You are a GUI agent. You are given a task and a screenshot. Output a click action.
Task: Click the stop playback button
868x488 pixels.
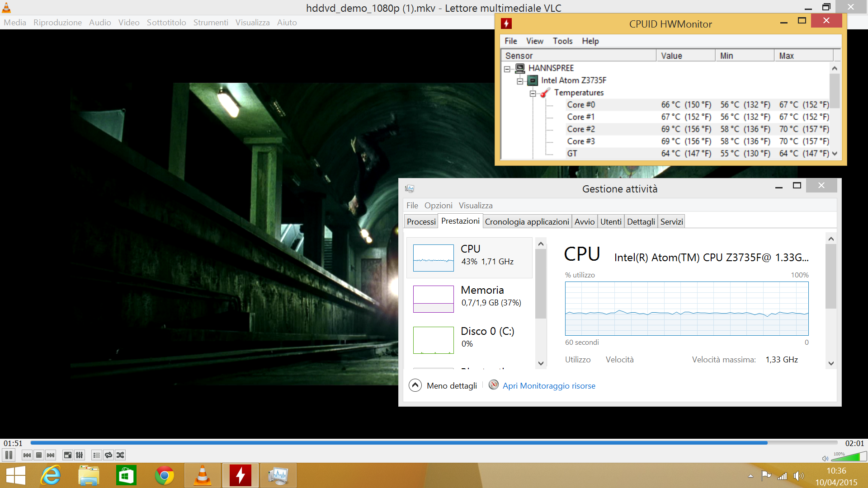39,455
